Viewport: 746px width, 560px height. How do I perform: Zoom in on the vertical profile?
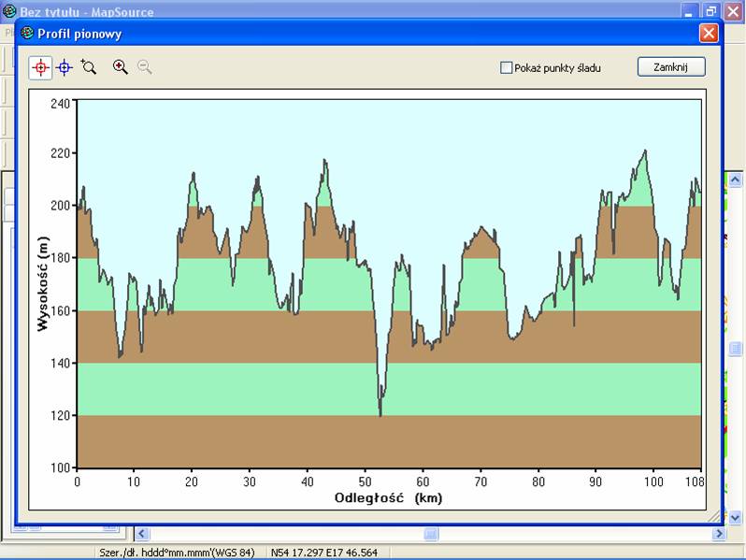(x=121, y=67)
